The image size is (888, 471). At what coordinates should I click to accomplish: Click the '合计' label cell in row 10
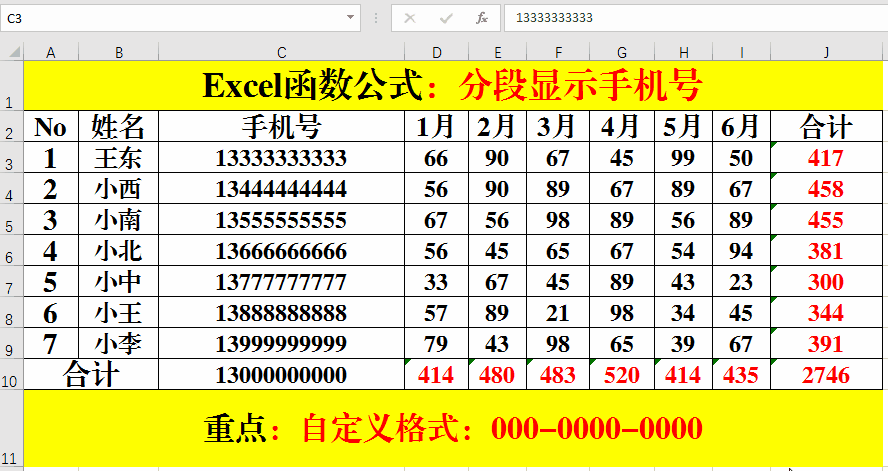click(x=91, y=374)
